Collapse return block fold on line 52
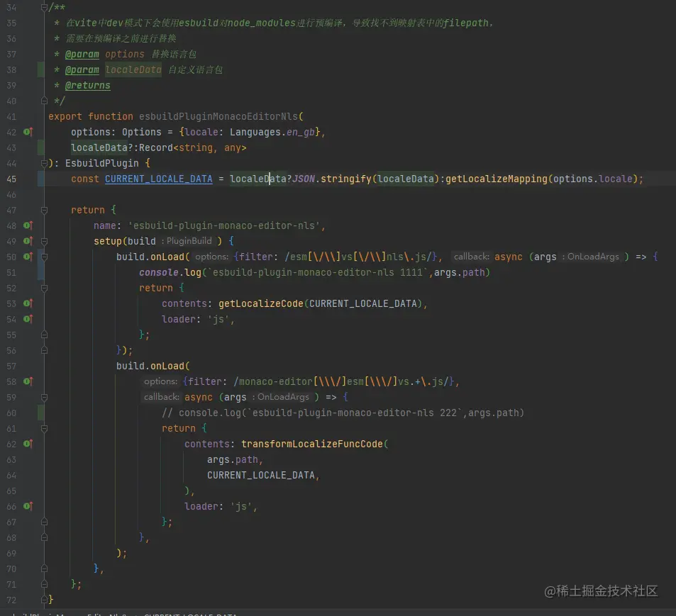This screenshot has height=616, width=676. 44,288
